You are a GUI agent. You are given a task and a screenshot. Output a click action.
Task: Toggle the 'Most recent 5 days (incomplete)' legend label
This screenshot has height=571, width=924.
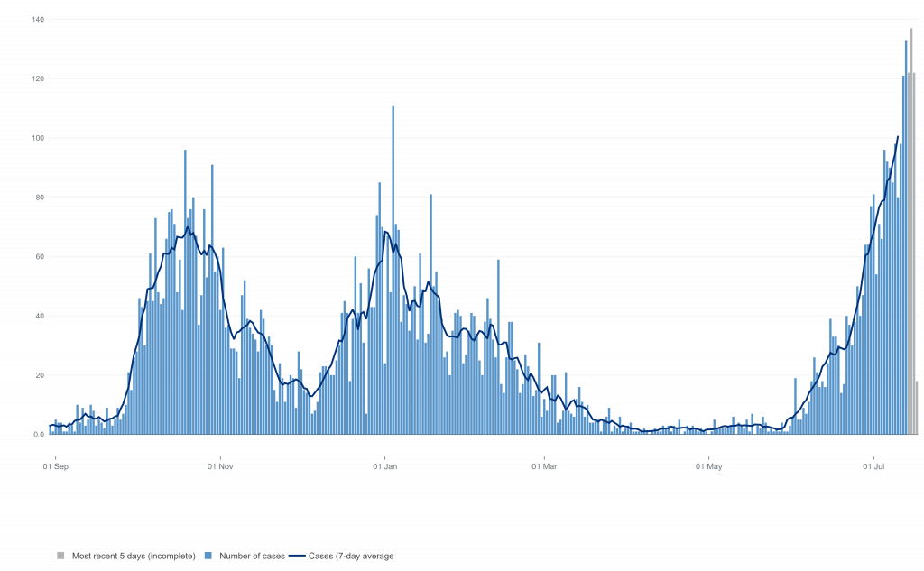tap(134, 556)
